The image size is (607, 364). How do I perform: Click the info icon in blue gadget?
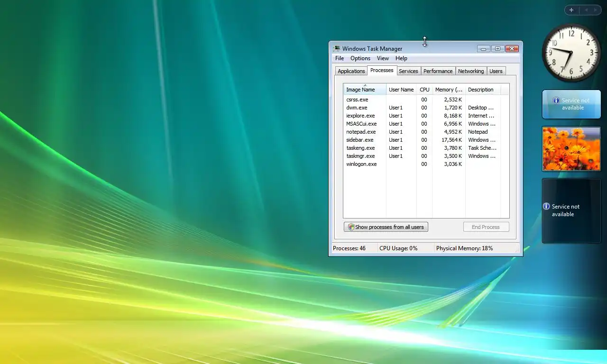[x=556, y=100]
